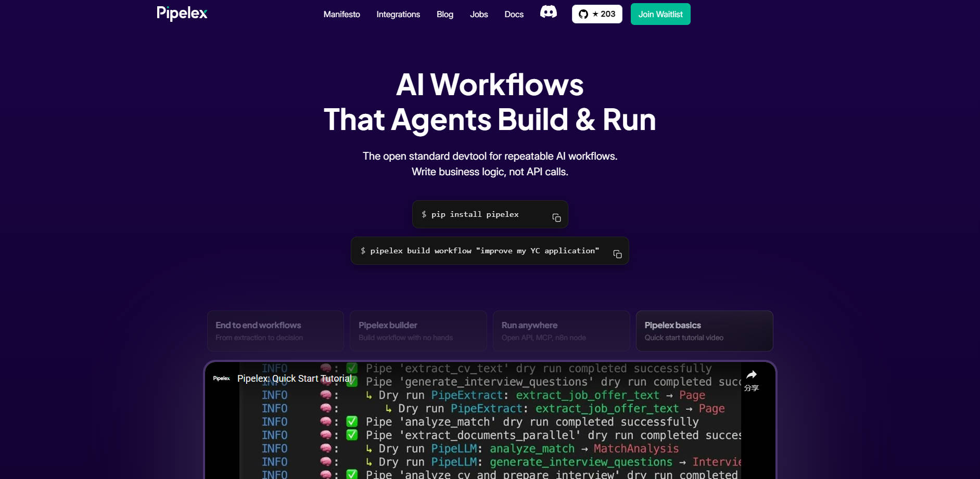Switch to the Pipelex builder tab
980x479 pixels.
click(x=418, y=331)
